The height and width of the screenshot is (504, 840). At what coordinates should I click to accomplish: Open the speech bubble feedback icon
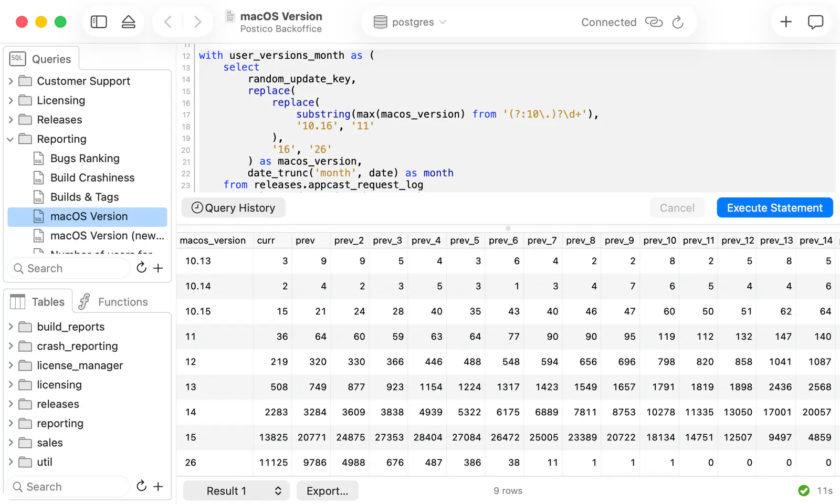click(815, 22)
